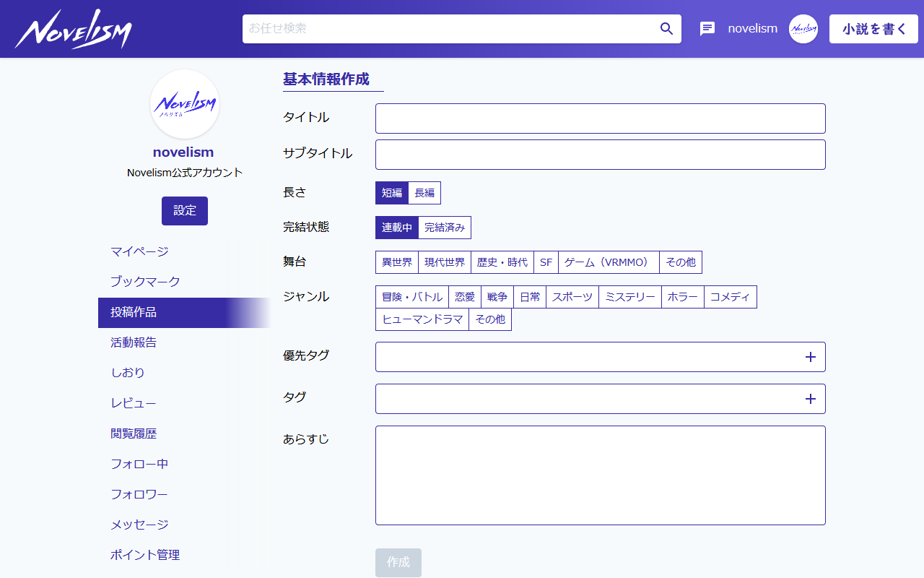Click inside the あらすじ text area

(600, 475)
